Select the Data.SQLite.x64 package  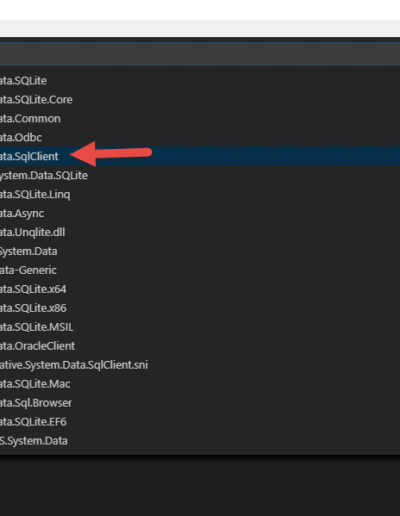tap(200, 289)
